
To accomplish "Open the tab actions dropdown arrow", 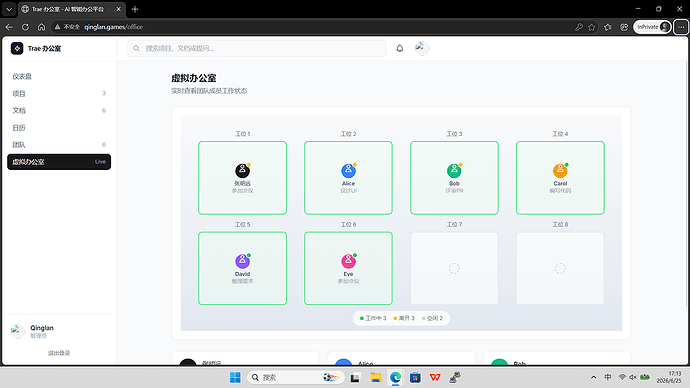I will click(x=9, y=9).
